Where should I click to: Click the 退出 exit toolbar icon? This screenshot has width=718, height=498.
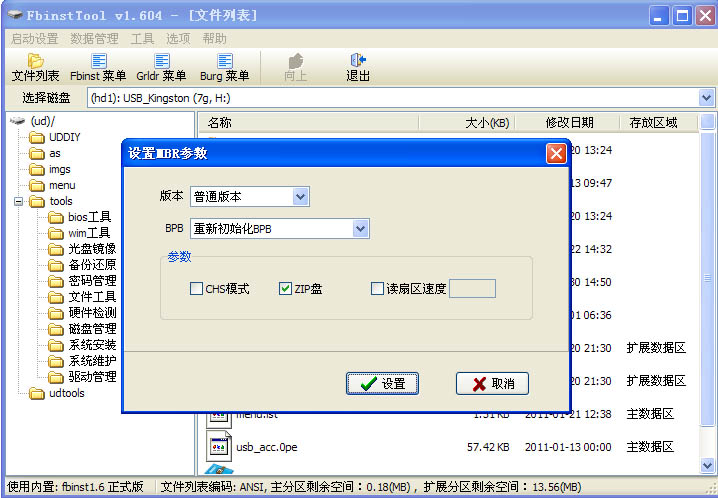point(358,67)
